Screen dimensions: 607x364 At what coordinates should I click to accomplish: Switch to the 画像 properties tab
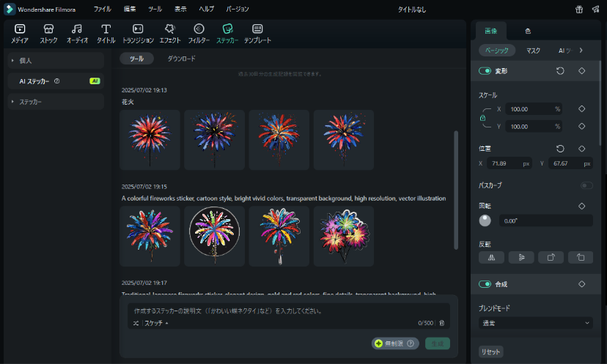491,31
